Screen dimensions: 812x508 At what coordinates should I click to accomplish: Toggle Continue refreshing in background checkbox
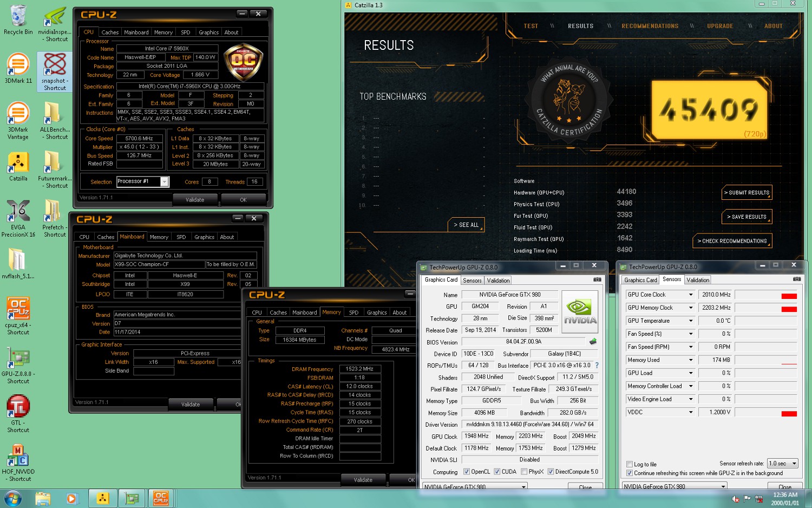[x=630, y=473]
